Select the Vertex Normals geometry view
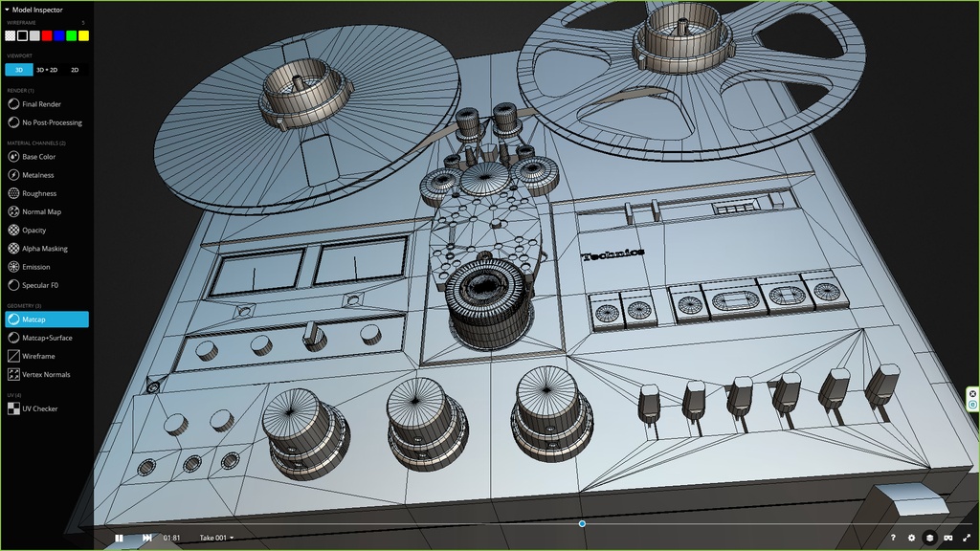This screenshot has height=551, width=980. [x=46, y=375]
